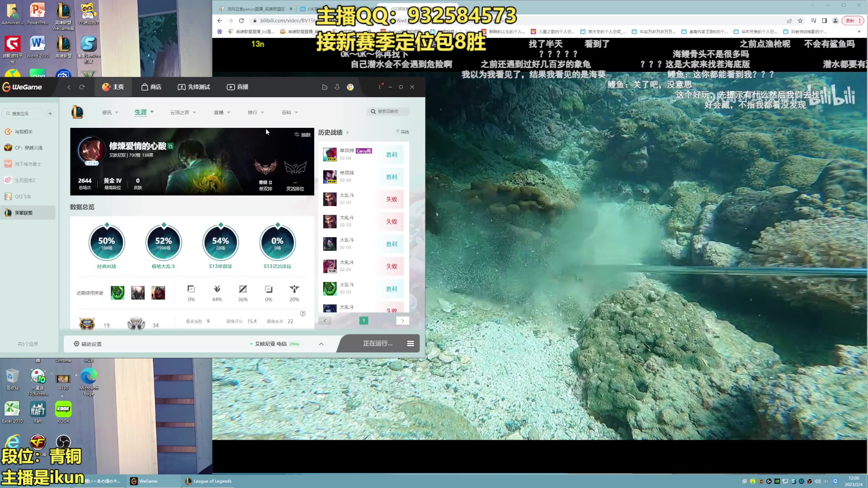The width and height of the screenshot is (868, 488).
Task: Select 英雄联盟 in the sidebar
Action: [28, 213]
